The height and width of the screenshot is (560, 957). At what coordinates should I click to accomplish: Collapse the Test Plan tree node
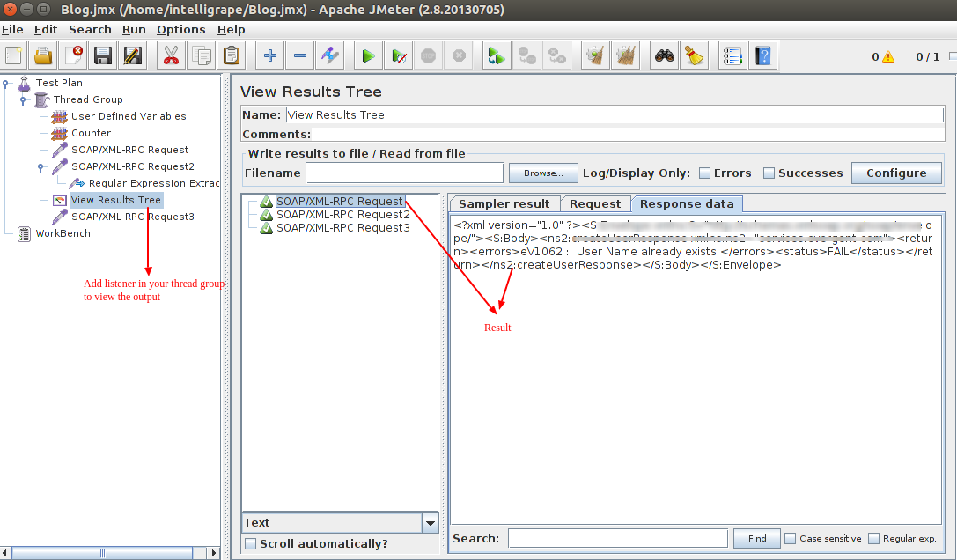5,83
